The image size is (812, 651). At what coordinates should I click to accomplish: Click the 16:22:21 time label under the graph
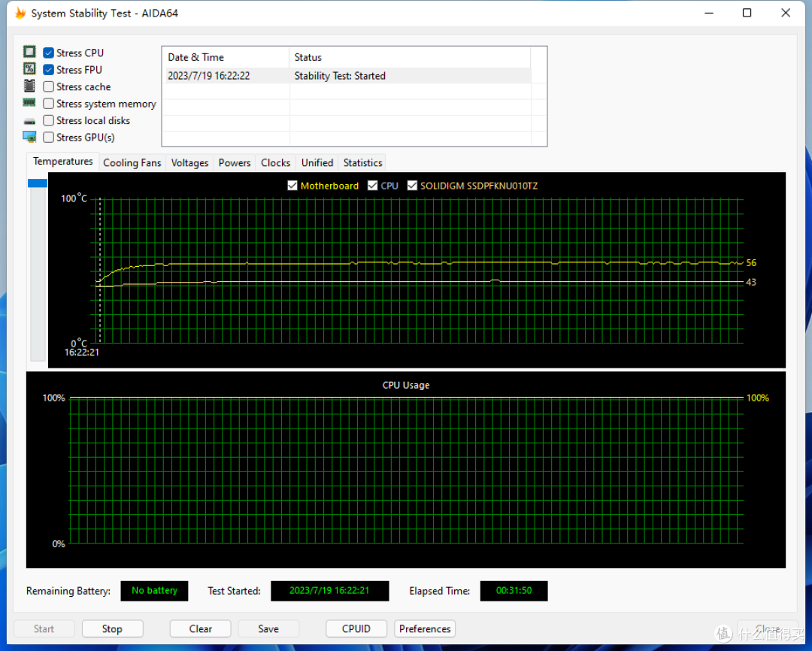pos(82,352)
